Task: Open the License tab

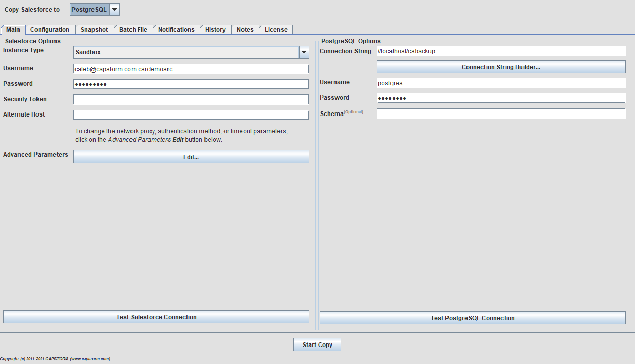Action: 276,30
